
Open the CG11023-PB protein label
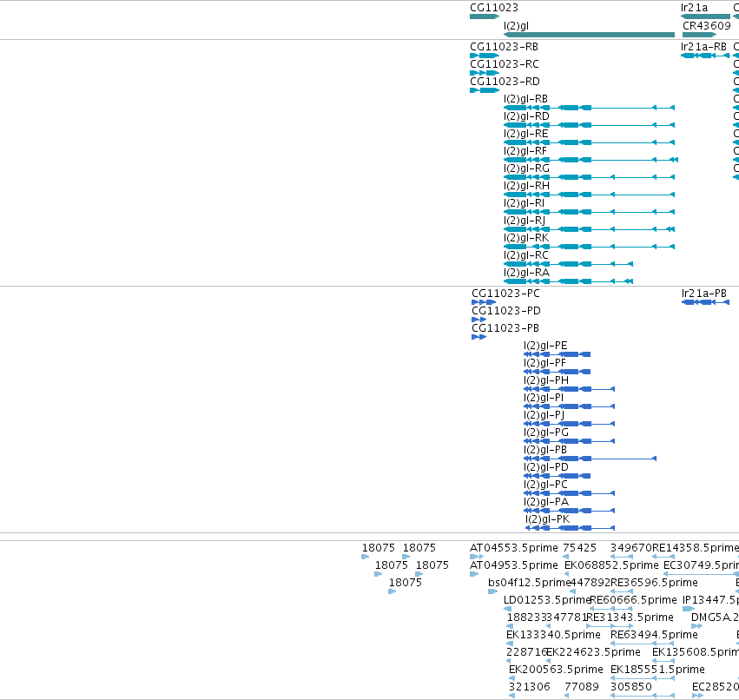point(505,328)
